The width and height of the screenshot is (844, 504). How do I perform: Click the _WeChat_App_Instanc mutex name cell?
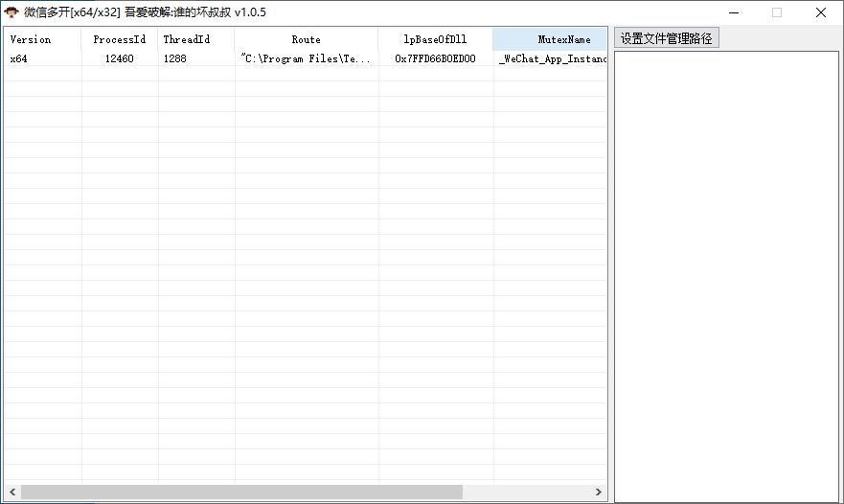pos(553,58)
